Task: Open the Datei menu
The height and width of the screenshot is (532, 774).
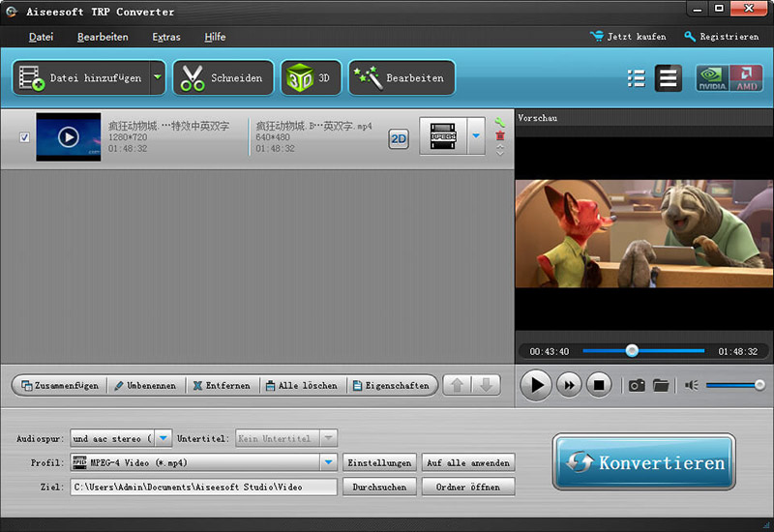Action: 41,37
